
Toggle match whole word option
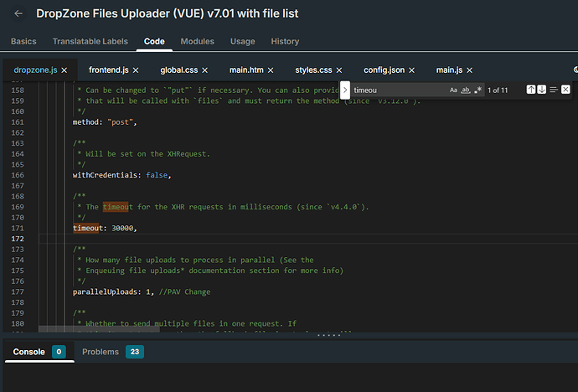point(466,90)
